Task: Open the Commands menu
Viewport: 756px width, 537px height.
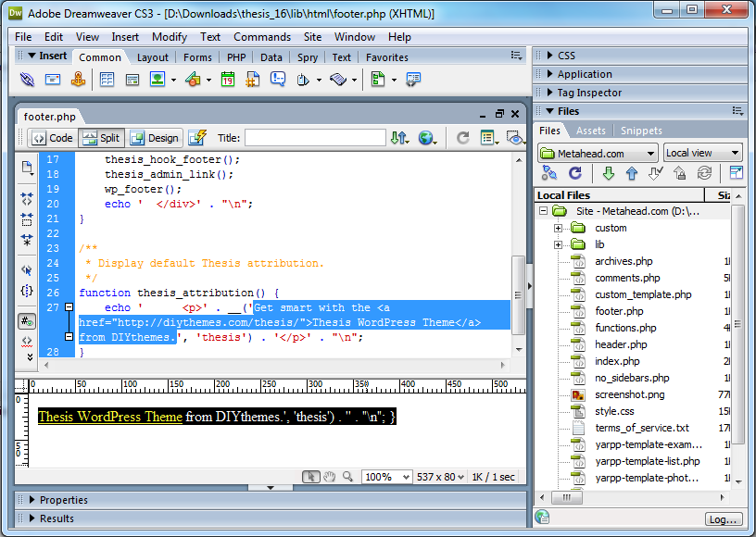Action: click(262, 37)
